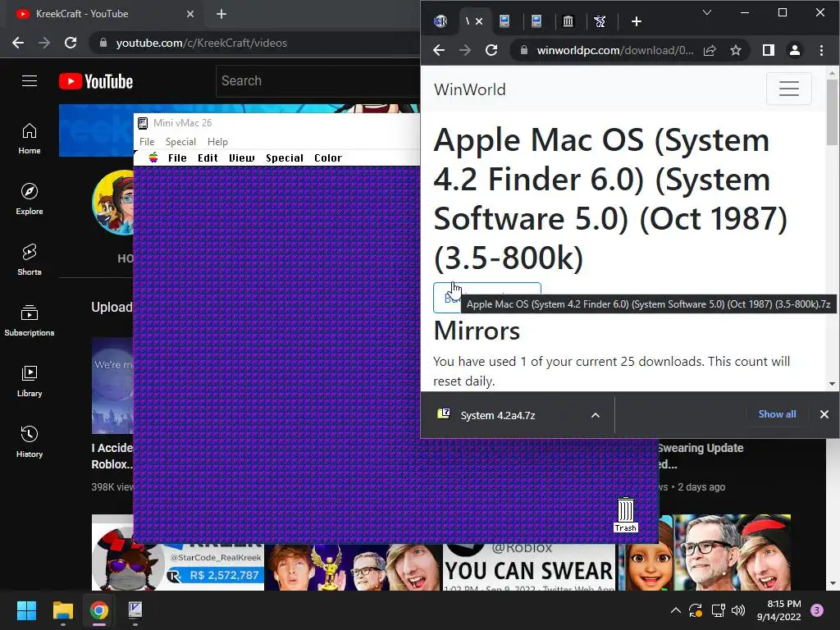Open File Explorer from taskbar
840x630 pixels.
click(62, 610)
